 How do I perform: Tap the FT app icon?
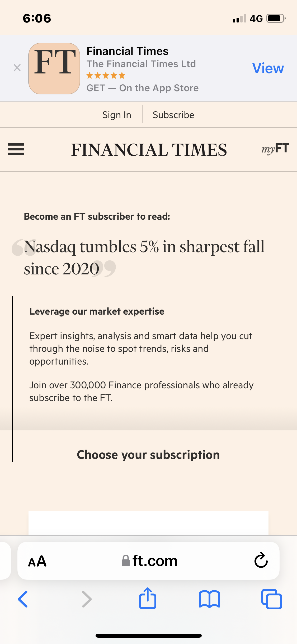coord(54,68)
